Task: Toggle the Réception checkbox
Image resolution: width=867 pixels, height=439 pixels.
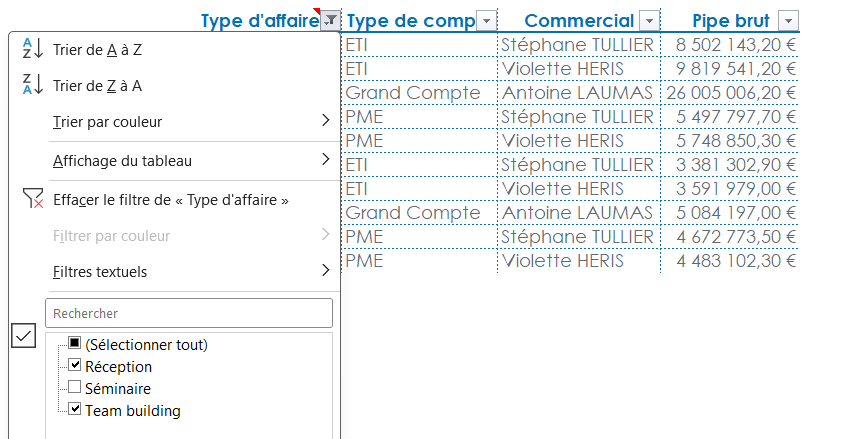Action: (75, 366)
